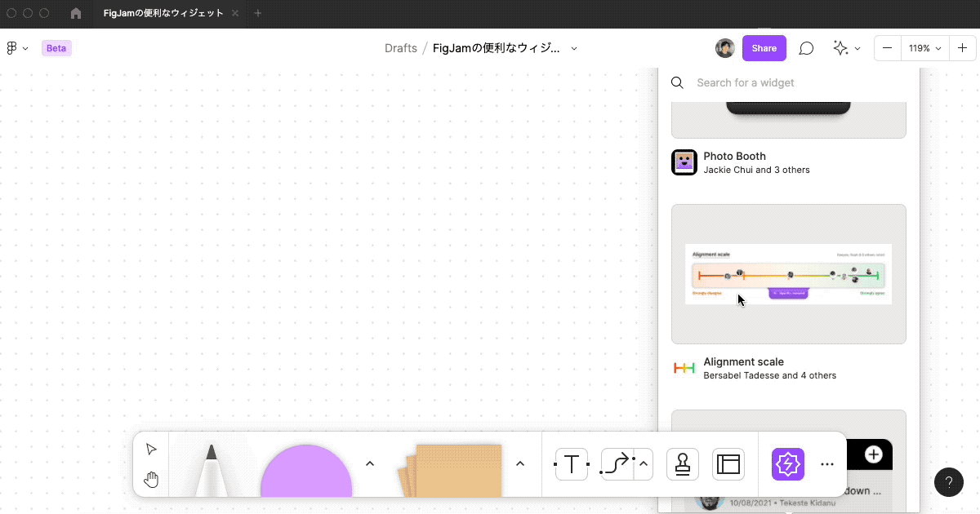
Task: Click the section tool icon
Action: 728,464
